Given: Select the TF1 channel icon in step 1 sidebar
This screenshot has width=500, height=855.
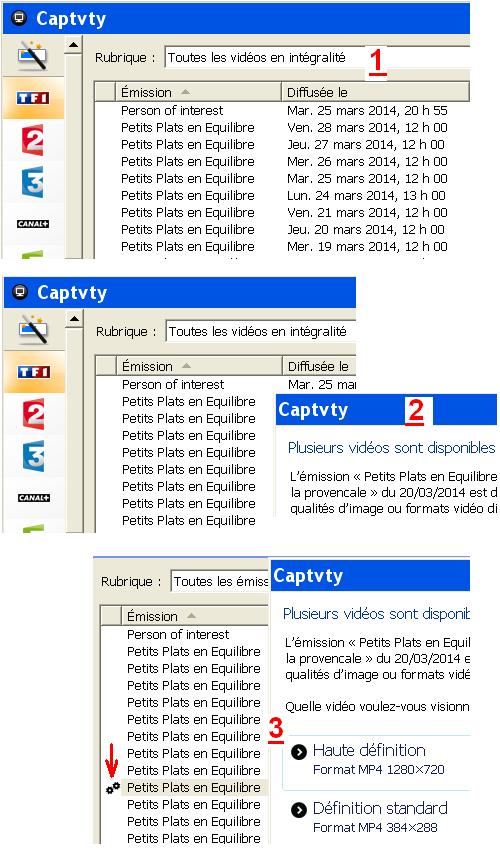Looking at the screenshot, I should pyautogui.click(x=33, y=98).
